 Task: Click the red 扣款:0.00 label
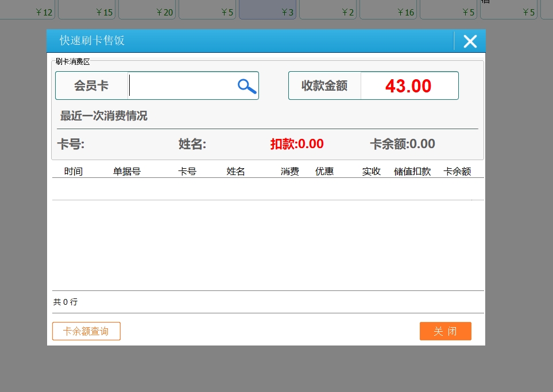point(297,144)
